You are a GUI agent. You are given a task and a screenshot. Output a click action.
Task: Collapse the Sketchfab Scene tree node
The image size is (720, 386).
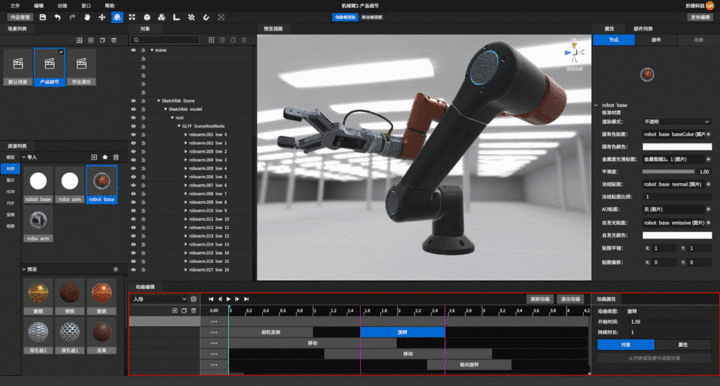click(159, 101)
